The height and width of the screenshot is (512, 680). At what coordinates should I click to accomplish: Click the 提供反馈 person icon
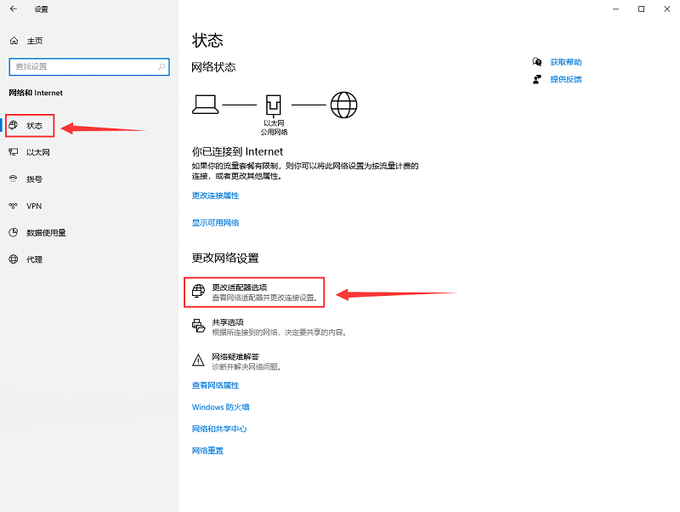(537, 79)
